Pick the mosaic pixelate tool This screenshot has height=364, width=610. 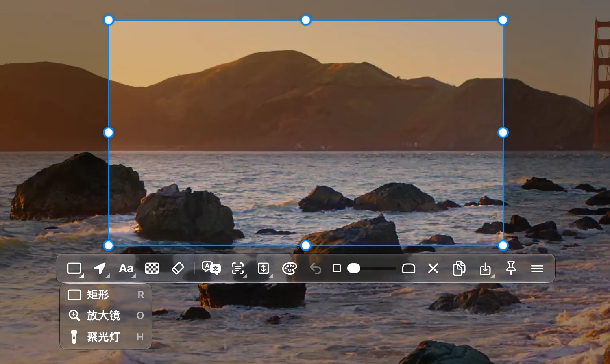coord(152,269)
